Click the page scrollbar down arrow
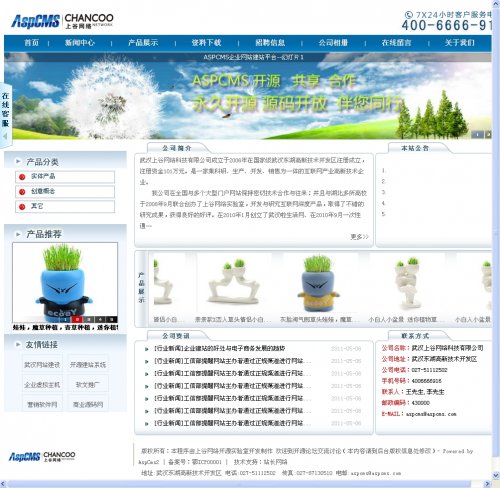 [496, 475]
